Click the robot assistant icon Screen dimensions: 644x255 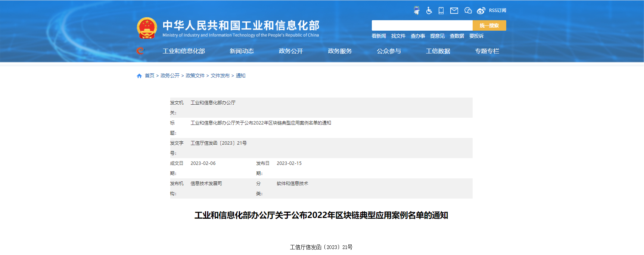click(417, 10)
